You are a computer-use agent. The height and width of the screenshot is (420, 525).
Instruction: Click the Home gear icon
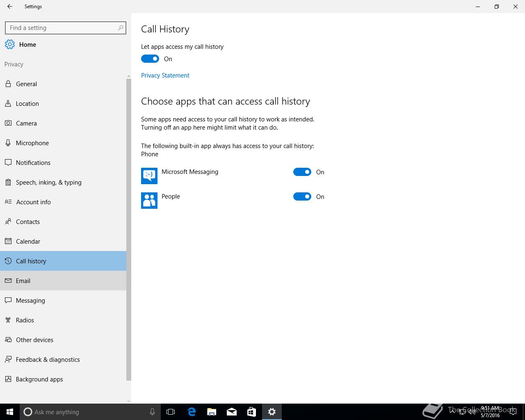click(x=10, y=44)
